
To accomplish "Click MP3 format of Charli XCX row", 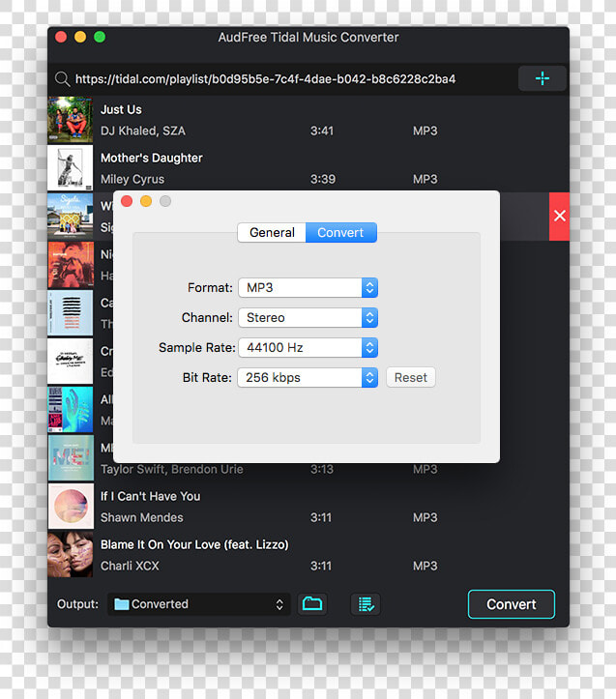I will [x=425, y=567].
